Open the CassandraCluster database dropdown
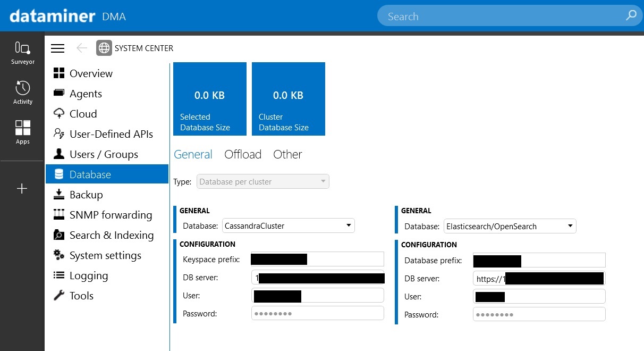This screenshot has width=644, height=351. tap(289, 225)
